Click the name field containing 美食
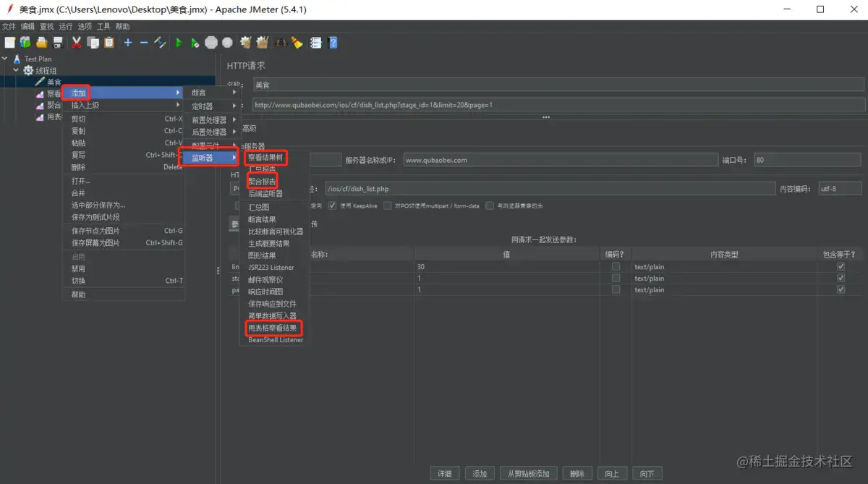 coord(558,85)
